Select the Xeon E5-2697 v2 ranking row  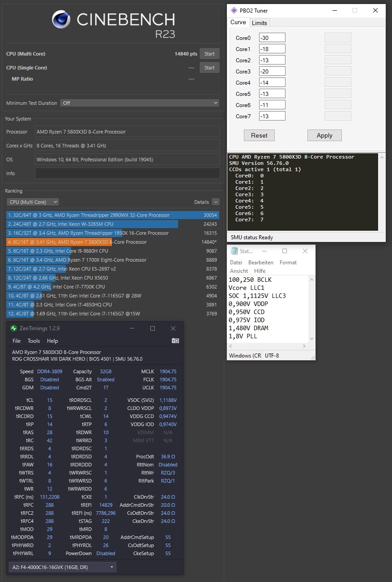click(x=113, y=269)
